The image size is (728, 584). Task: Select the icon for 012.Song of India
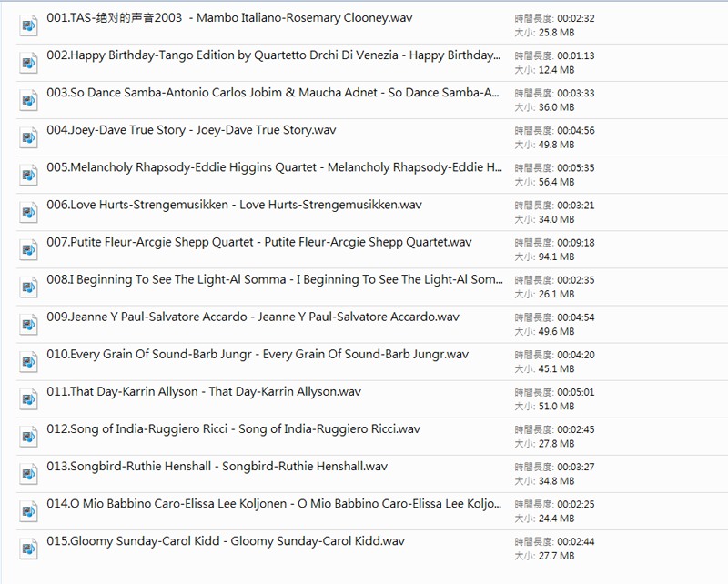(x=28, y=437)
